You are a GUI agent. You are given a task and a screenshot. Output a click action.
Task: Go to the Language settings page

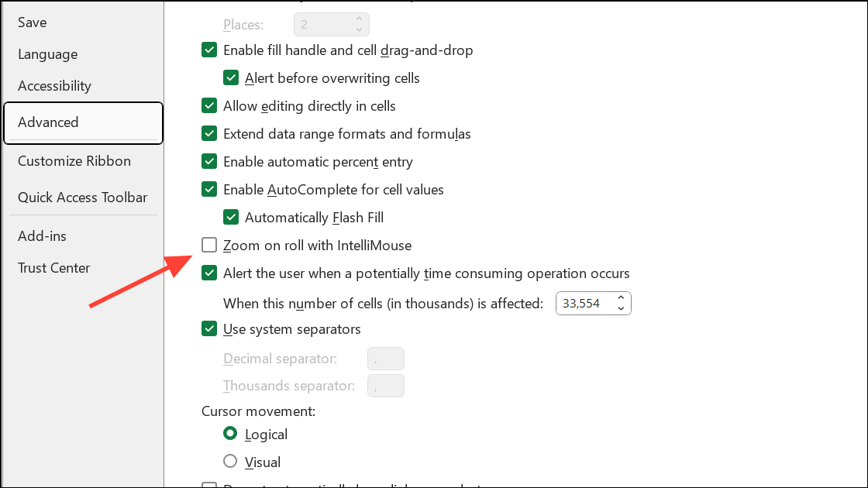[47, 53]
